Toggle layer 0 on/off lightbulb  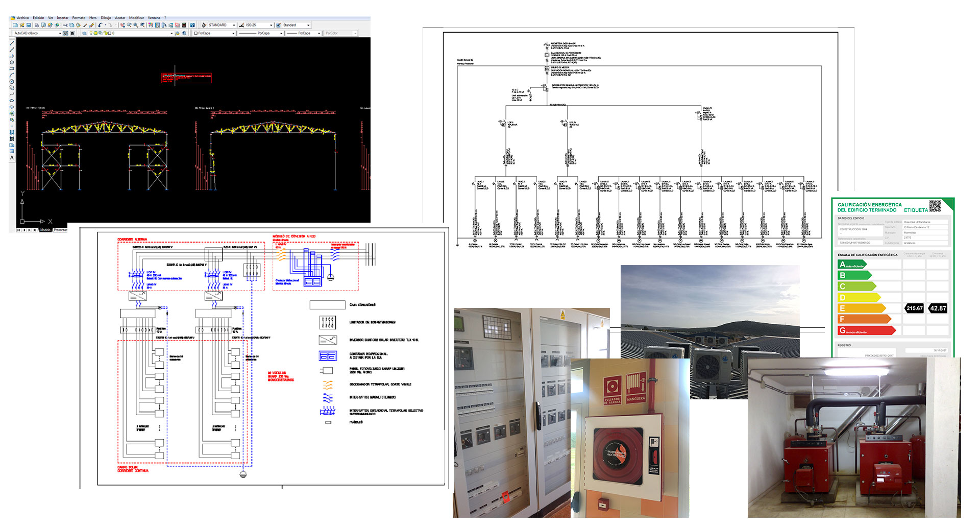tap(91, 33)
